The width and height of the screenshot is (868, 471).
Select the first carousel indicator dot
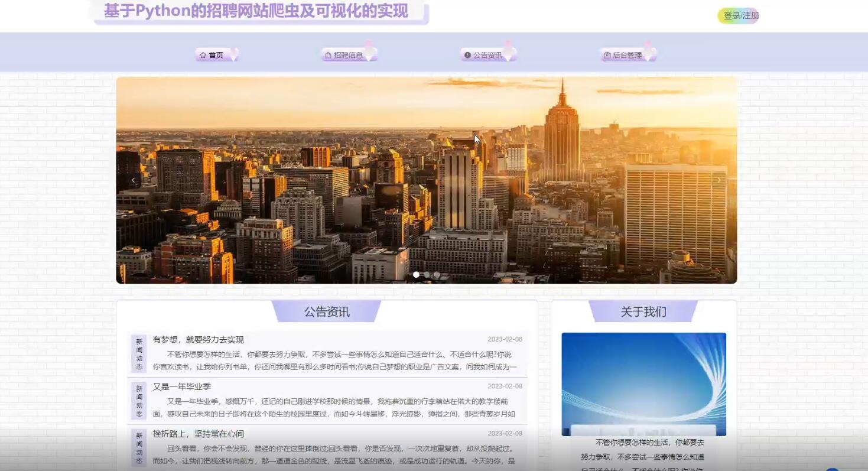point(417,274)
